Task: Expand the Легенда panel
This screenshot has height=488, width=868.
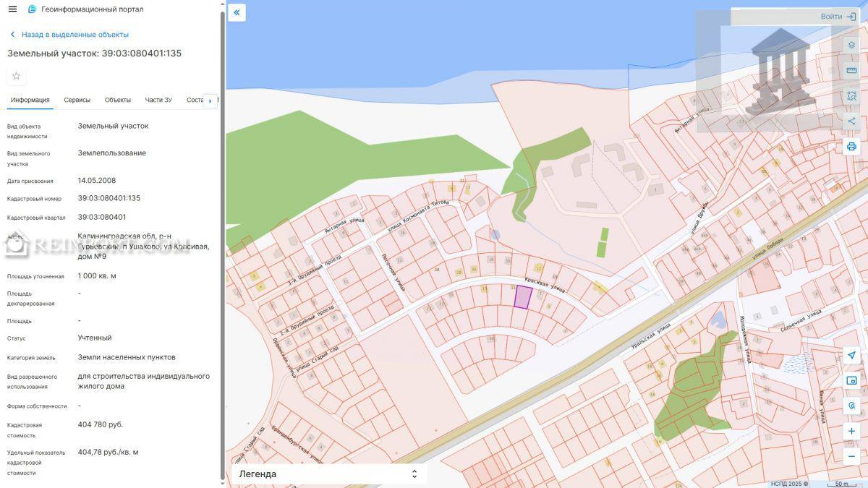Action: tap(328, 474)
